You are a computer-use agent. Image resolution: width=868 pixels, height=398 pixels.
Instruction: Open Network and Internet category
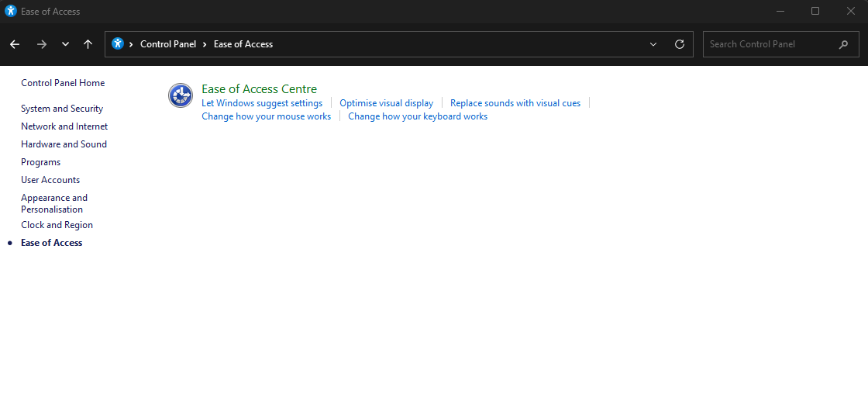coord(64,126)
